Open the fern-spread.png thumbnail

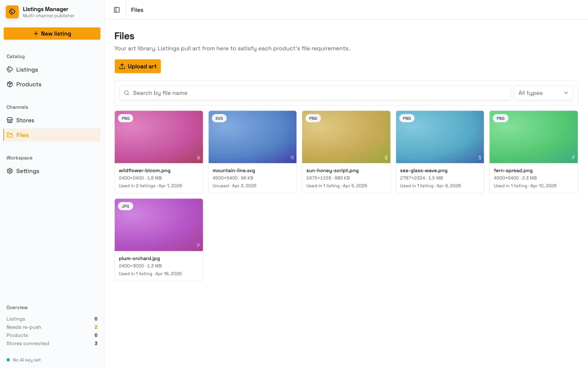(x=533, y=137)
